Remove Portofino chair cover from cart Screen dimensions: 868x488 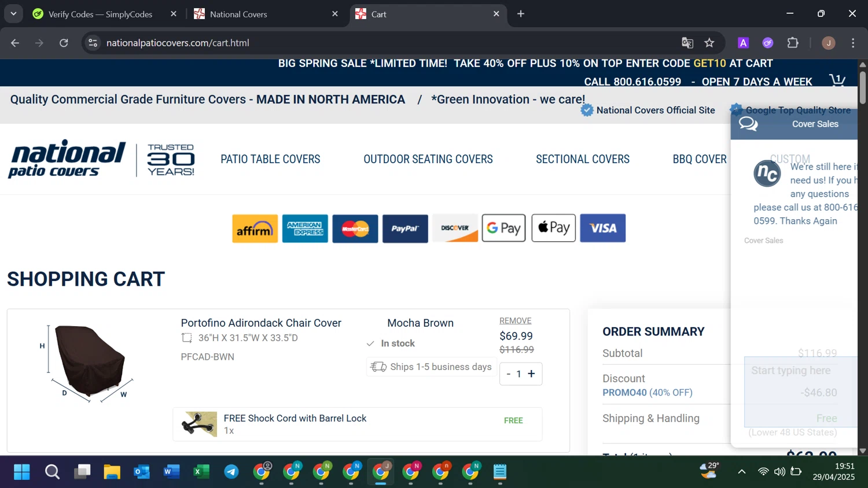(x=515, y=320)
